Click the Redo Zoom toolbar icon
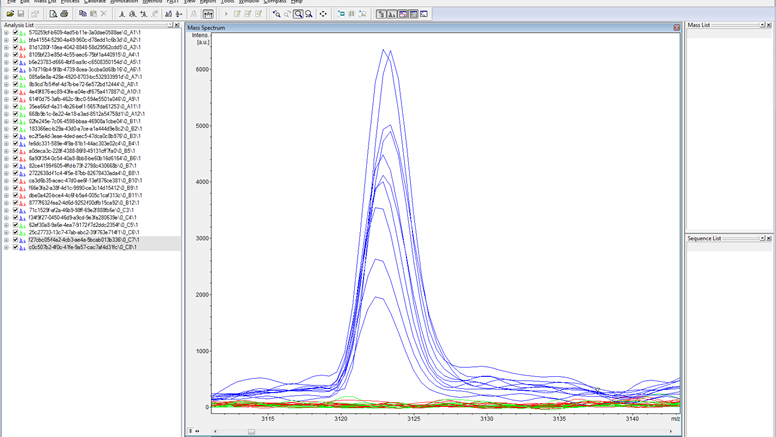776x437 pixels. pyautogui.click(x=287, y=14)
